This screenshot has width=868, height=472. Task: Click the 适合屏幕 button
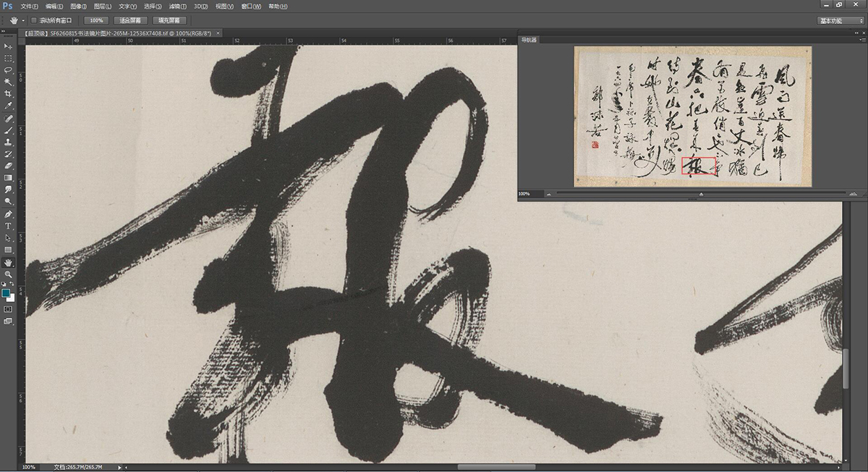pos(131,20)
